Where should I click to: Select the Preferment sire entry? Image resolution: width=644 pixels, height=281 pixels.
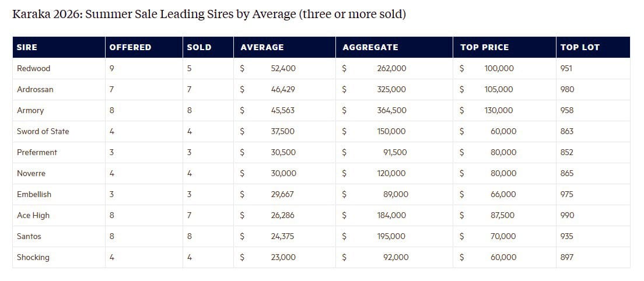(37, 152)
